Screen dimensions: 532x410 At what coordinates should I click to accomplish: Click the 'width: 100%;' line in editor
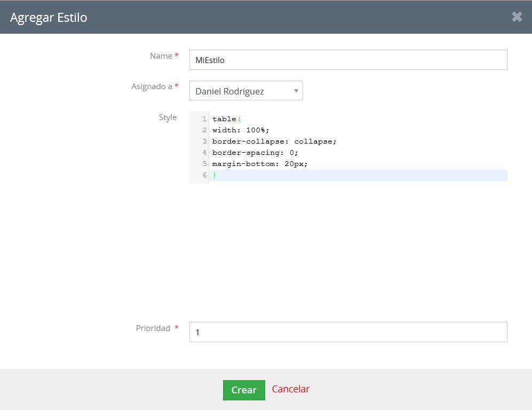241,130
